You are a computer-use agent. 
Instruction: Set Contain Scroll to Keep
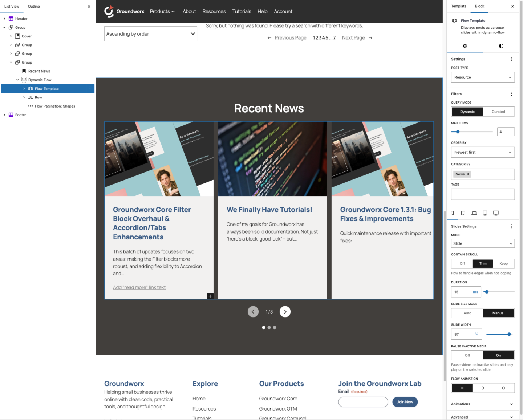click(503, 263)
